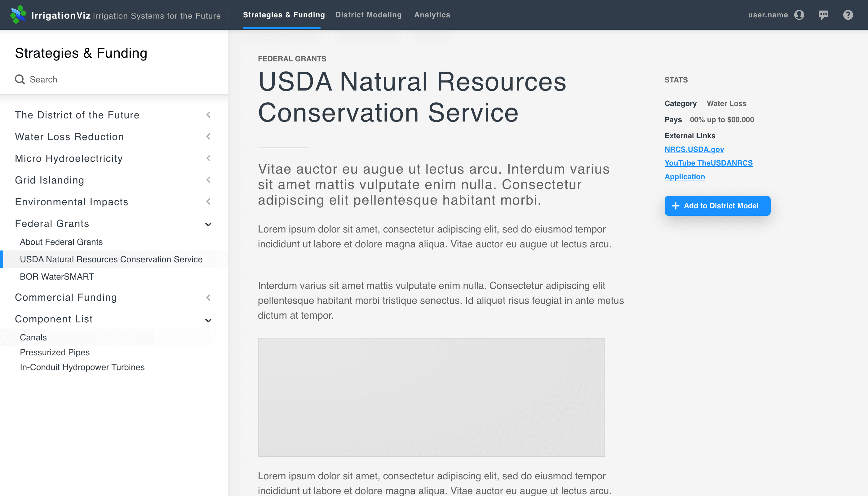
Task: Open the user profile avatar icon
Action: click(x=799, y=15)
